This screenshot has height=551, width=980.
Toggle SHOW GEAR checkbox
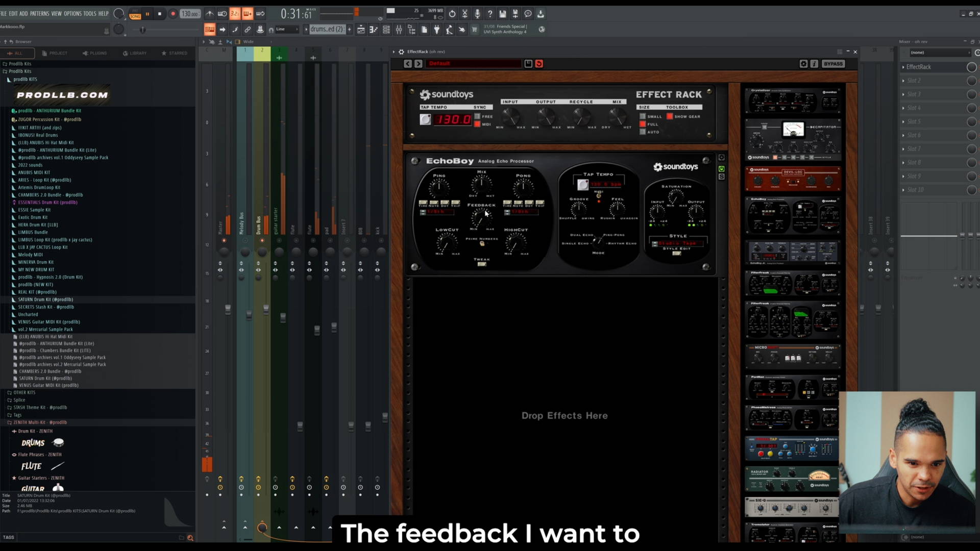pyautogui.click(x=670, y=116)
